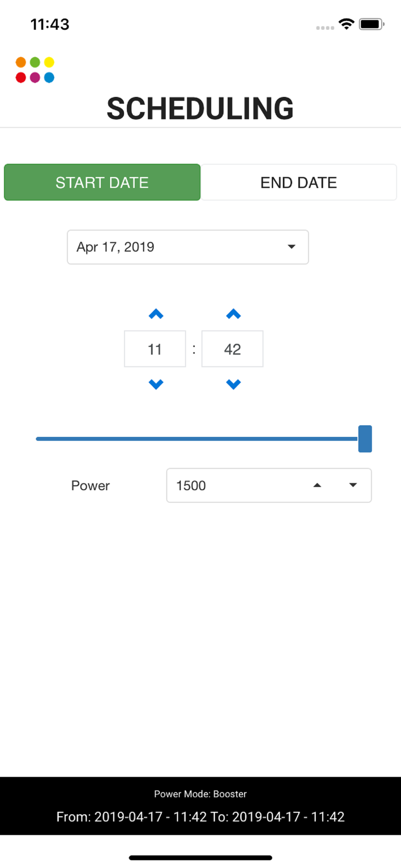The height and width of the screenshot is (868, 401).
Task: Tap the Wi-Fi status icon
Action: pos(346,24)
